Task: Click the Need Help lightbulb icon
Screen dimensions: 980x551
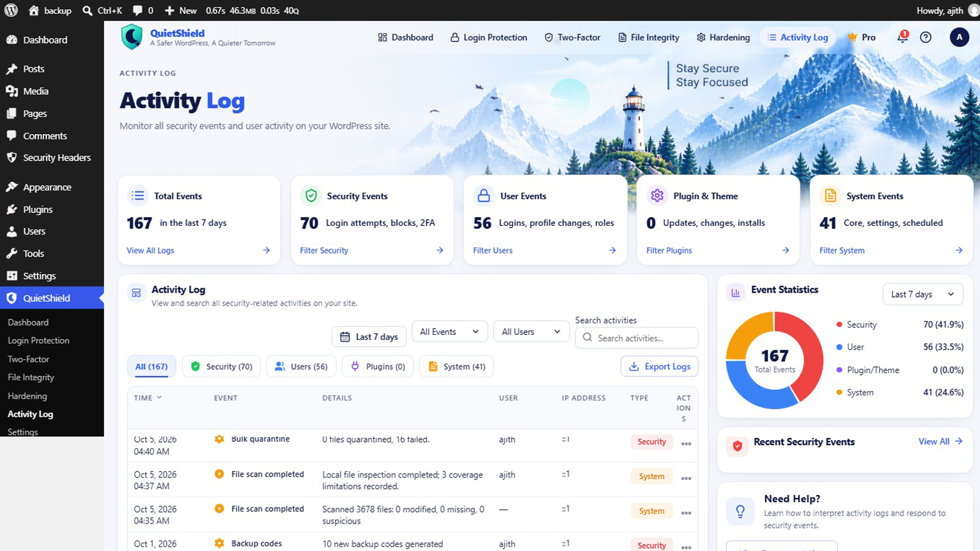Action: [740, 511]
